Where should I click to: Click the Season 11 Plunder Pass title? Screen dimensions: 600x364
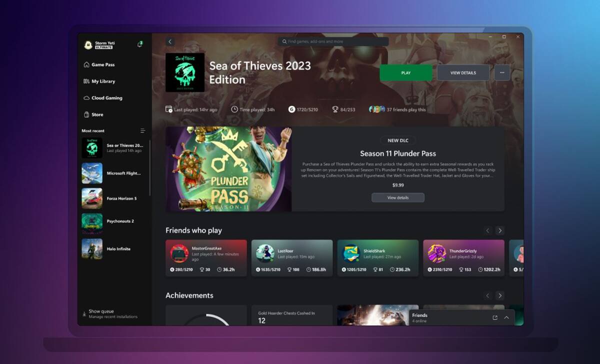(x=398, y=153)
